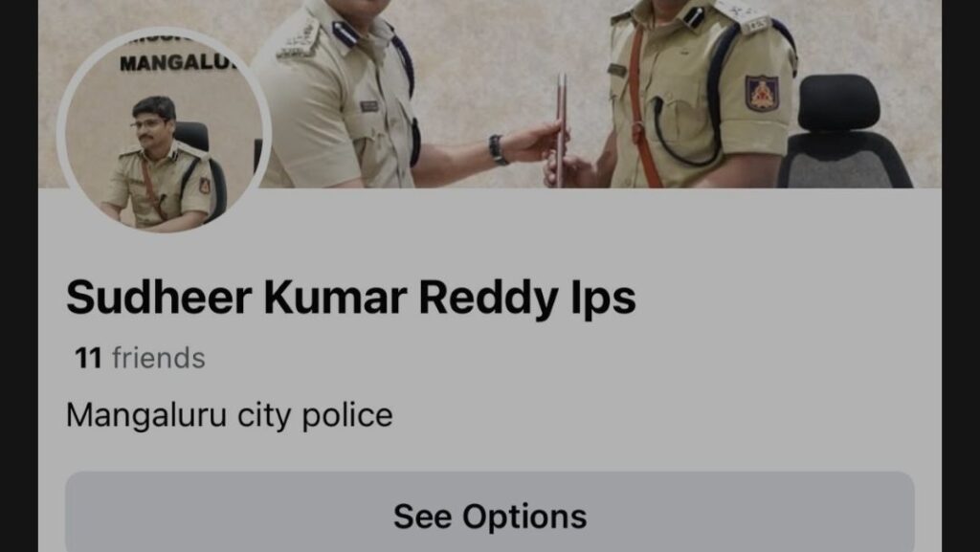Open the 11 friends list
This screenshot has height=552, width=980.
140,359
